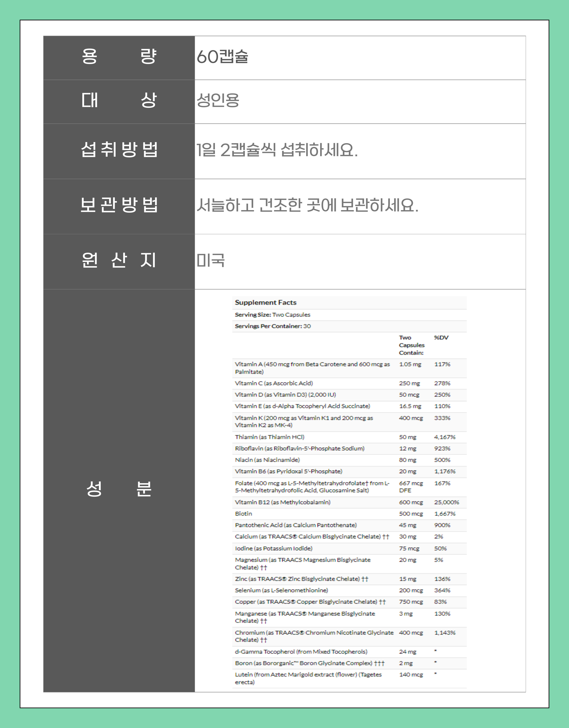Select the 미국 value
The height and width of the screenshot is (728, 569).
point(211,260)
